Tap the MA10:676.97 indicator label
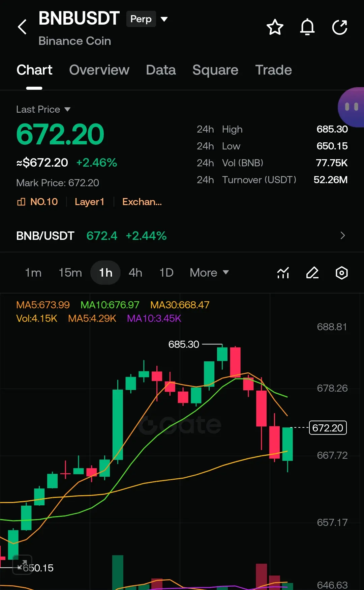 pos(110,305)
